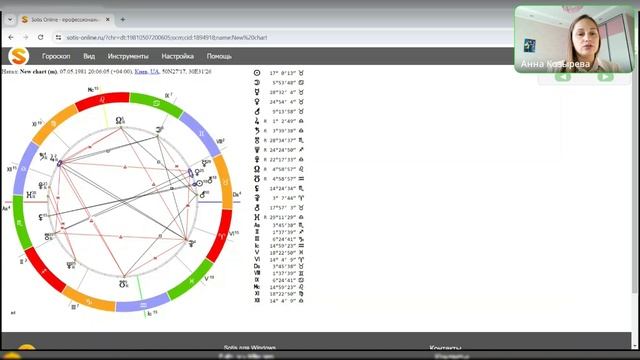Viewport: 640px width, 360px height.
Task: Open the Вид menu
Action: pos(89,56)
